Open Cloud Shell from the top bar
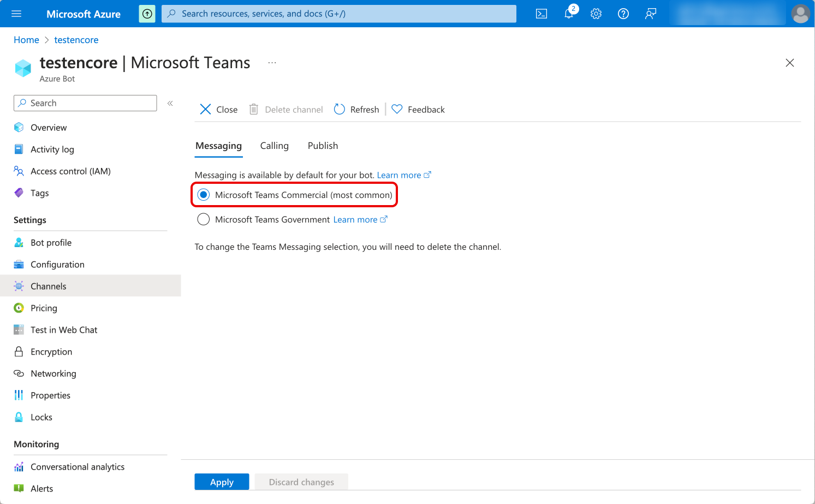Screen dimensions: 815x504 (542, 14)
